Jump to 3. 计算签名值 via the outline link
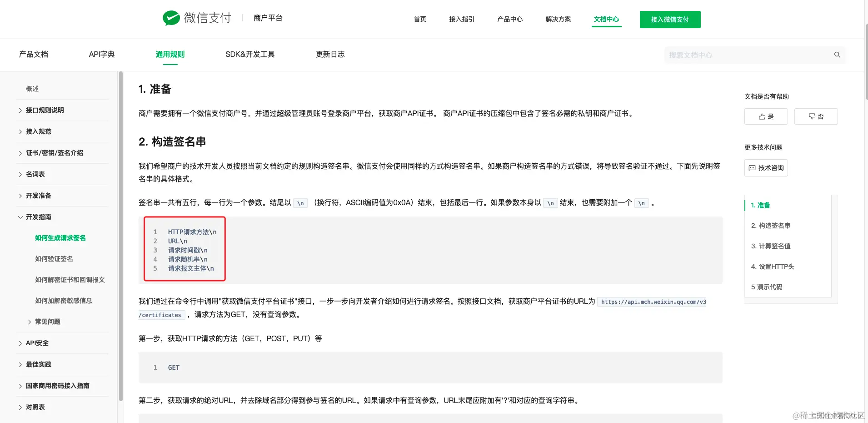Viewport: 868px width, 423px height. pyautogui.click(x=771, y=246)
